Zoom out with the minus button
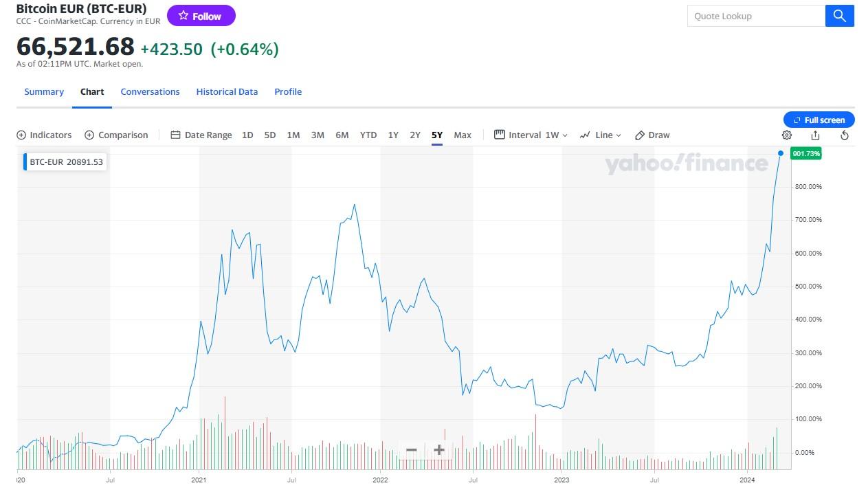The width and height of the screenshot is (868, 492). (x=412, y=450)
